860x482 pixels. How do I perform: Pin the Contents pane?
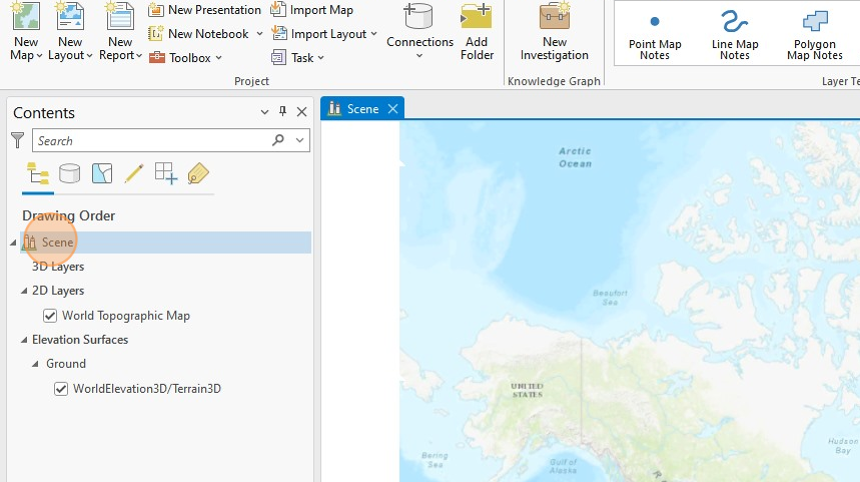click(x=282, y=111)
